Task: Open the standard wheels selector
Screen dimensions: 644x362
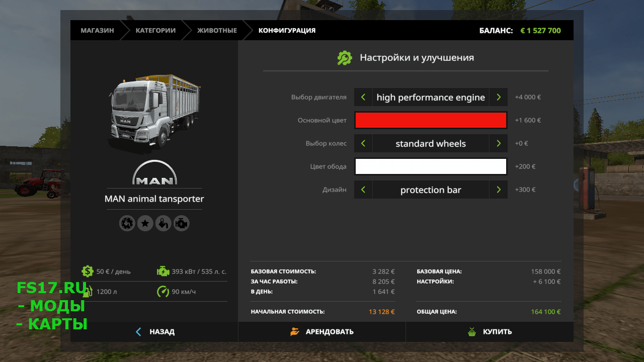Action: [x=431, y=143]
